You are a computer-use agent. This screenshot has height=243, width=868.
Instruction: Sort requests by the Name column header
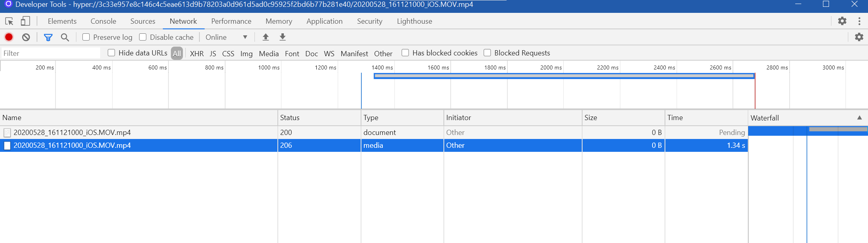pos(139,118)
